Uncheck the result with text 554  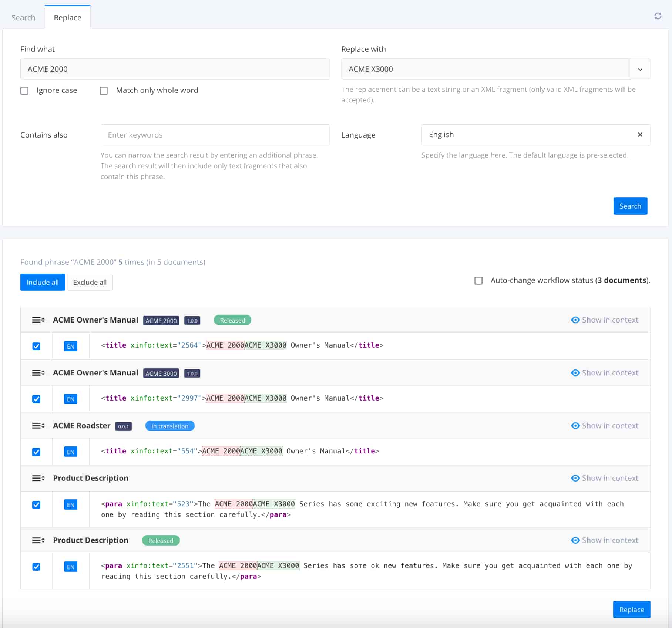pos(36,452)
